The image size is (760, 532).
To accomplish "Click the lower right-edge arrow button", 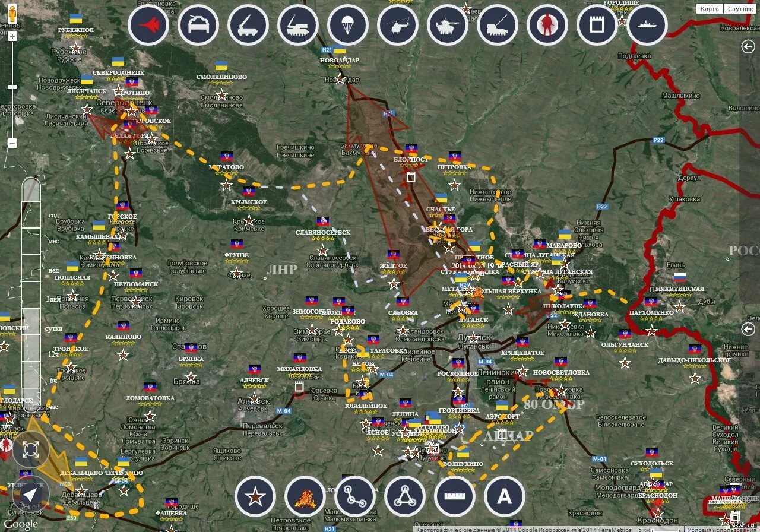I will (x=748, y=329).
